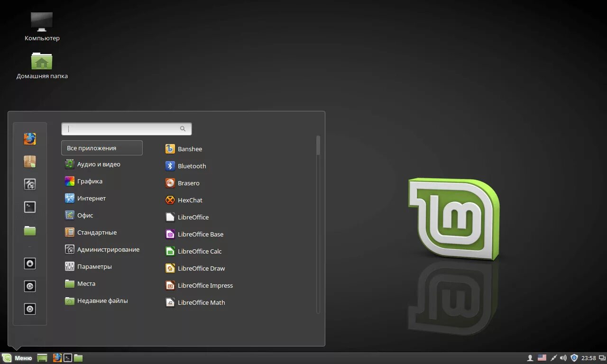Open LibreOffice start center
The width and height of the screenshot is (607, 364).
click(187, 217)
